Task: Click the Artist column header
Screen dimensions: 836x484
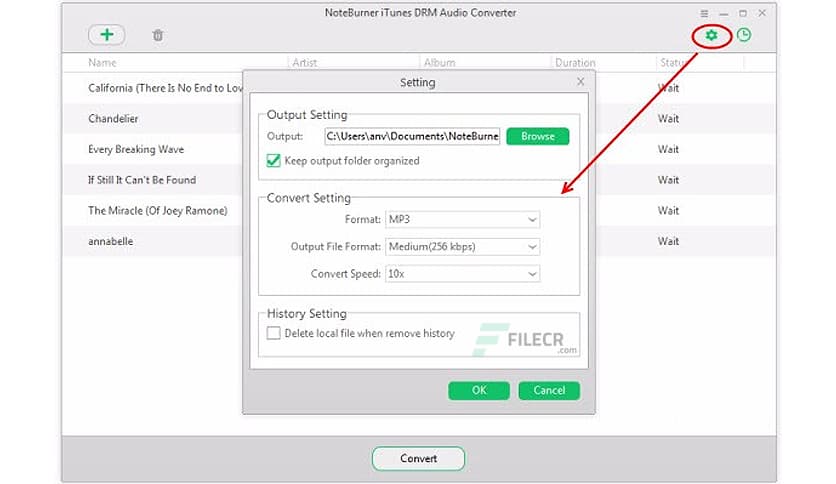Action: pyautogui.click(x=304, y=62)
